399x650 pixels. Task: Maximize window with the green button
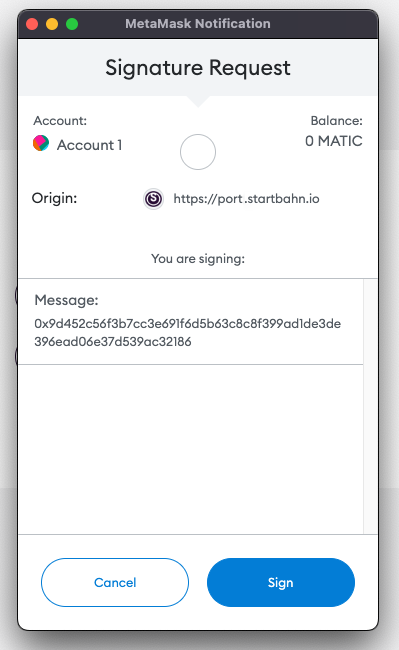72,24
